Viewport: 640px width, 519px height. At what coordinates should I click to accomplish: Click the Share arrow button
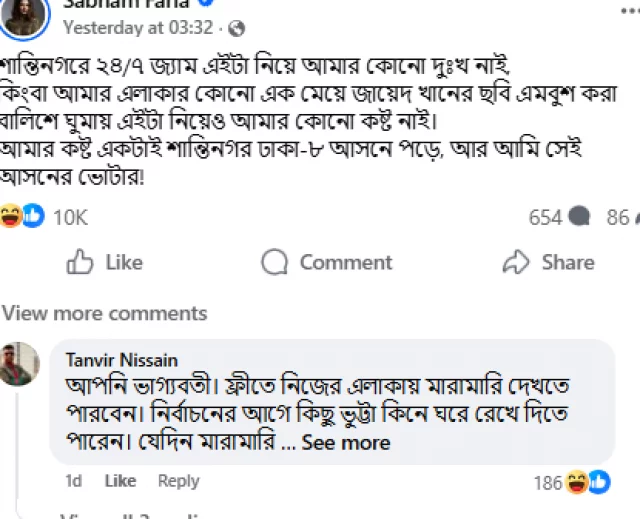[548, 263]
